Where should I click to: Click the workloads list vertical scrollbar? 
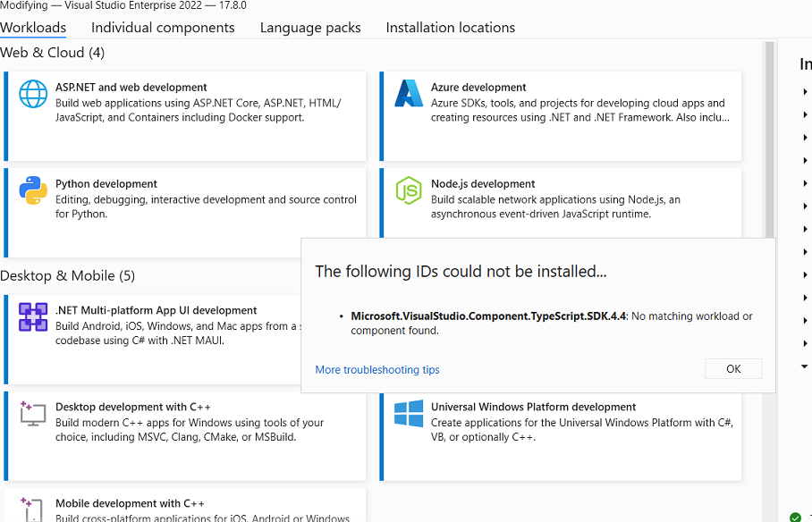pyautogui.click(x=769, y=139)
